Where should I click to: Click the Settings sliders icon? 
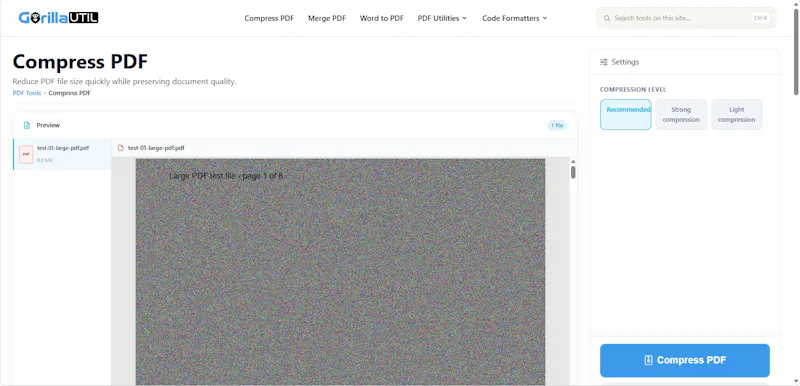tap(604, 62)
